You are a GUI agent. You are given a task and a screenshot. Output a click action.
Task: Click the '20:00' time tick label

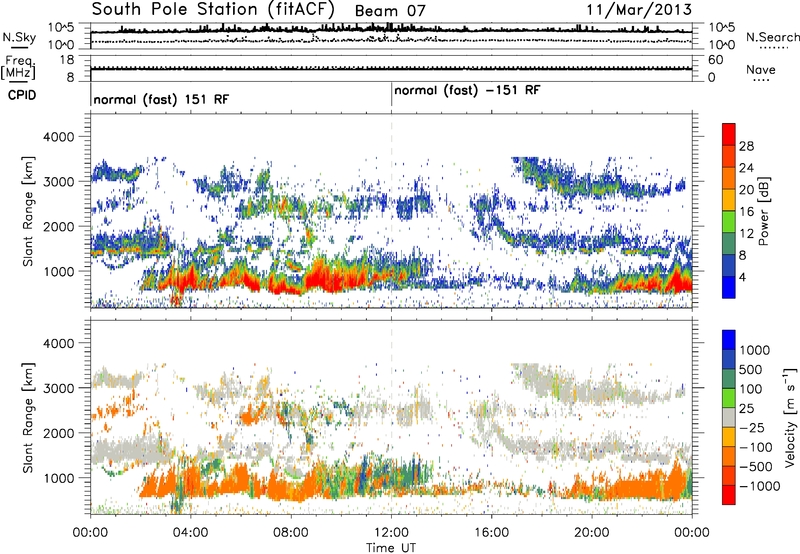[x=592, y=533]
